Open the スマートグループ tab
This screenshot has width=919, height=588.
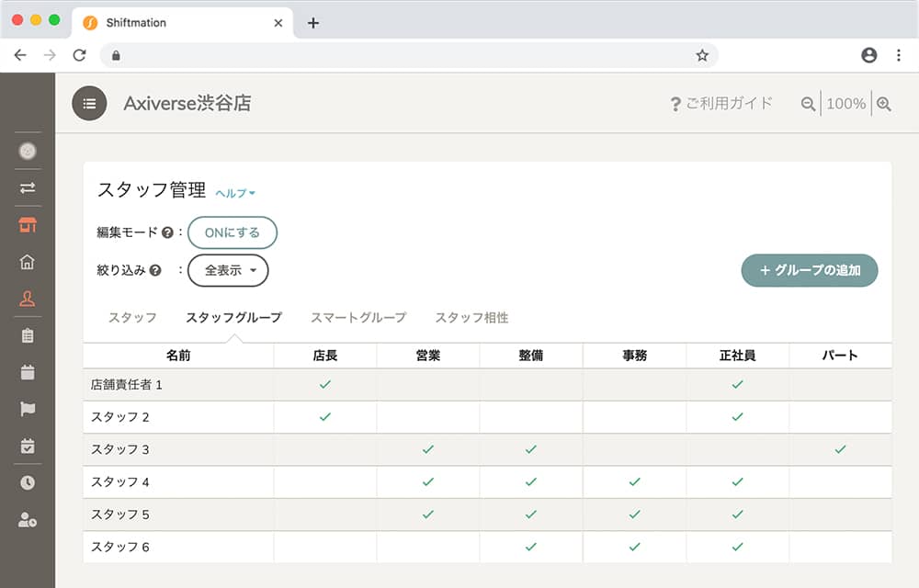point(358,317)
